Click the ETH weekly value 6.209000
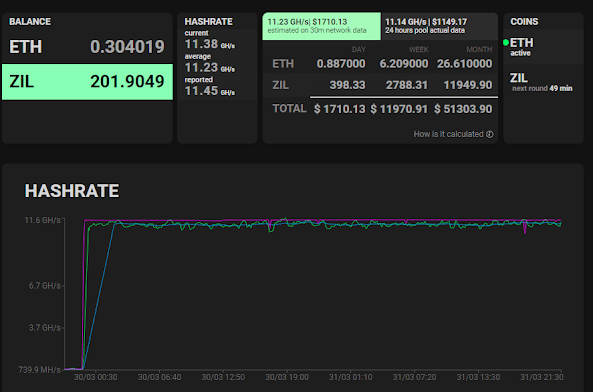The height and width of the screenshot is (392, 593). pyautogui.click(x=404, y=64)
